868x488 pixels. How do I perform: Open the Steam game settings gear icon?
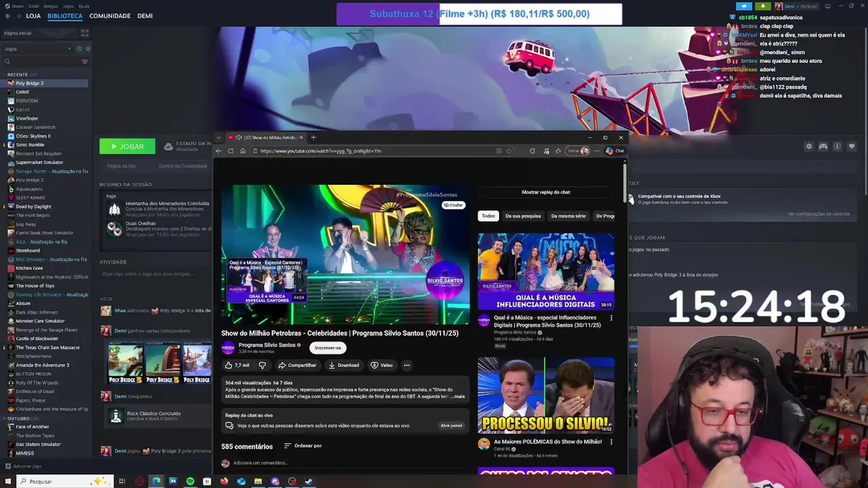point(808,146)
